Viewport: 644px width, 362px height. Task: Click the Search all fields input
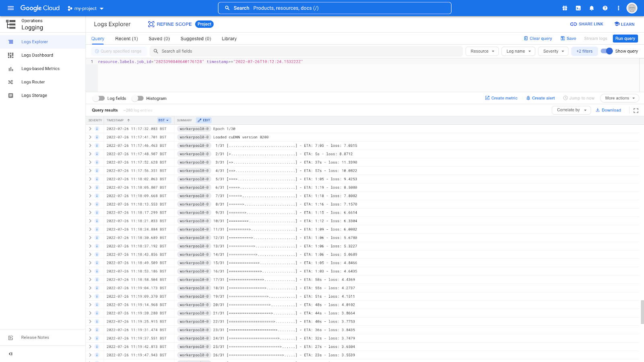point(306,51)
